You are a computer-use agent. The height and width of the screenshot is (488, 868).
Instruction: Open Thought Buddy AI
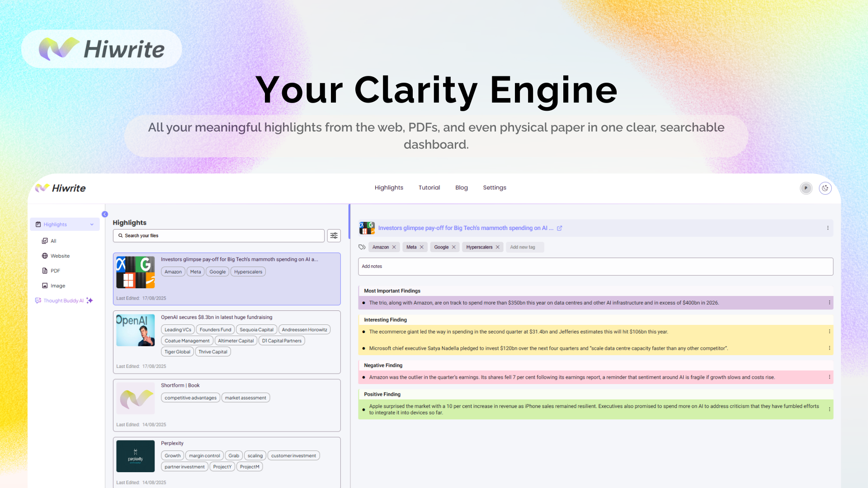coord(60,300)
